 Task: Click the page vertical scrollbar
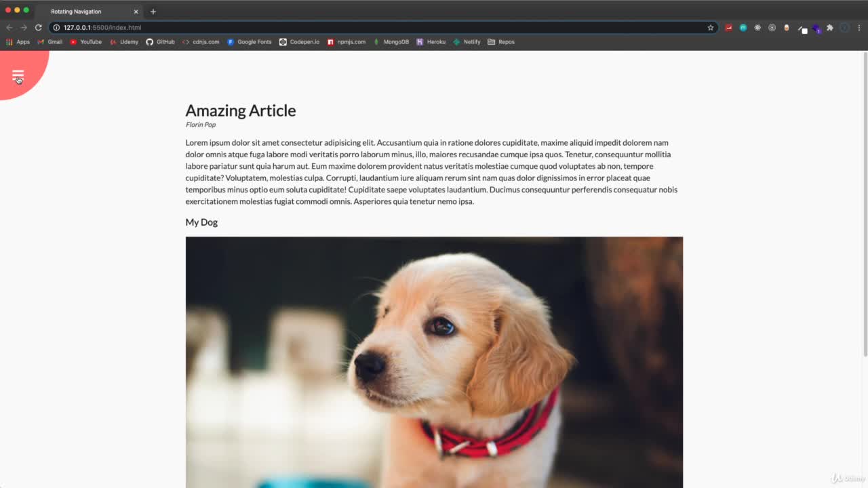click(865, 203)
